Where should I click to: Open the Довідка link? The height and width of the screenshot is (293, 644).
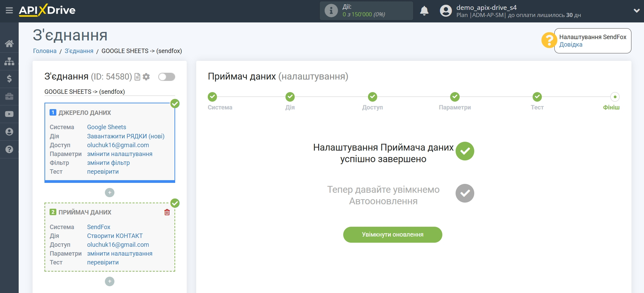pos(571,45)
